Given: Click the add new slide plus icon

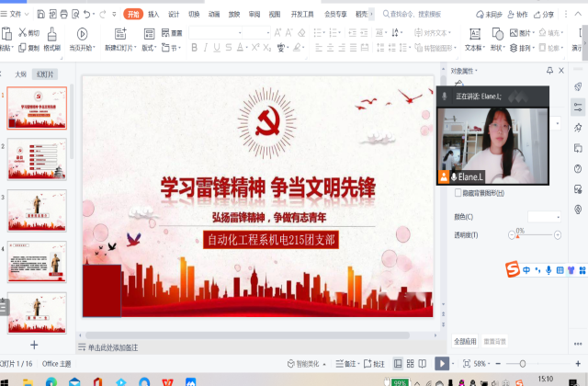Looking at the screenshot, I should point(34,345).
